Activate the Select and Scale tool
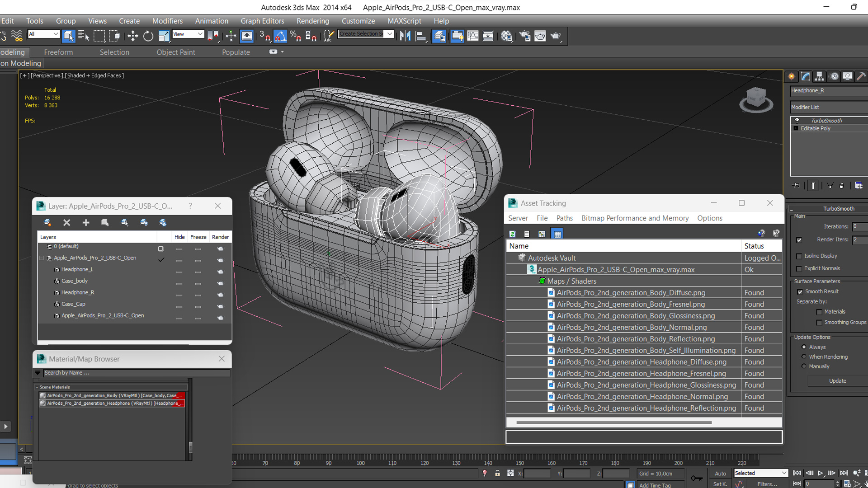868x488 pixels. (x=164, y=36)
